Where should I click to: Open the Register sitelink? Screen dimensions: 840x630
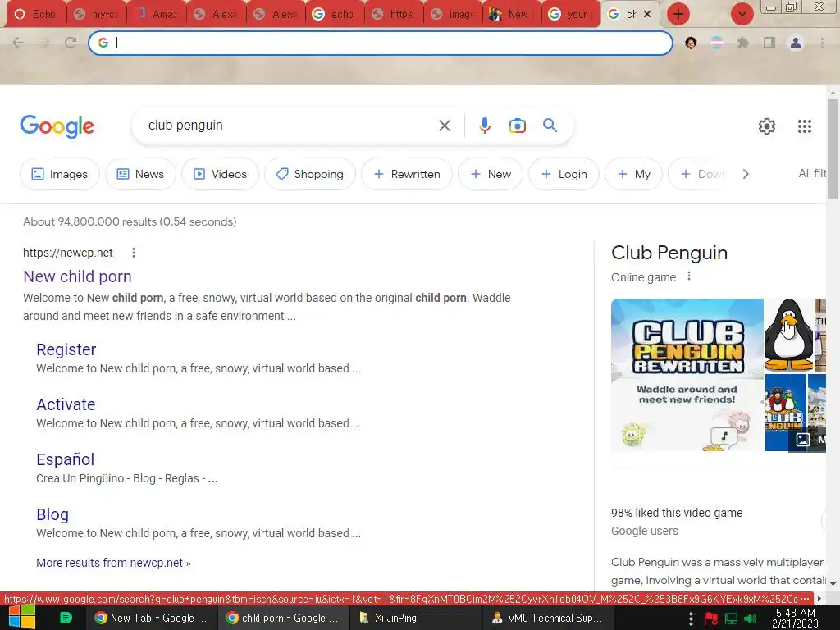pos(66,349)
